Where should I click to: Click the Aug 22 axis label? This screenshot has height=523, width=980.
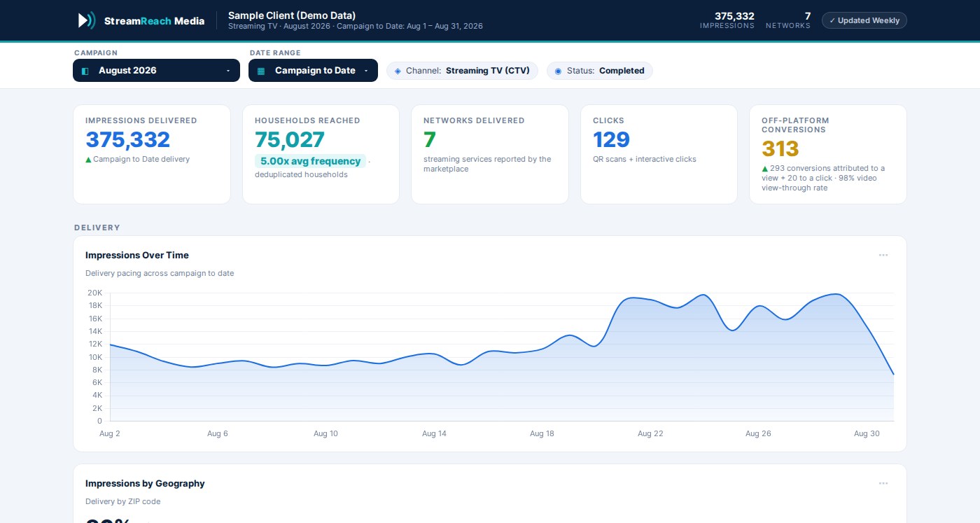(x=650, y=433)
